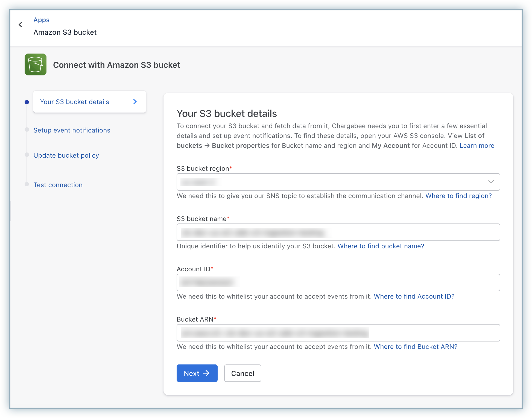Open the Apps breadcrumb link
The image size is (532, 418).
41,20
